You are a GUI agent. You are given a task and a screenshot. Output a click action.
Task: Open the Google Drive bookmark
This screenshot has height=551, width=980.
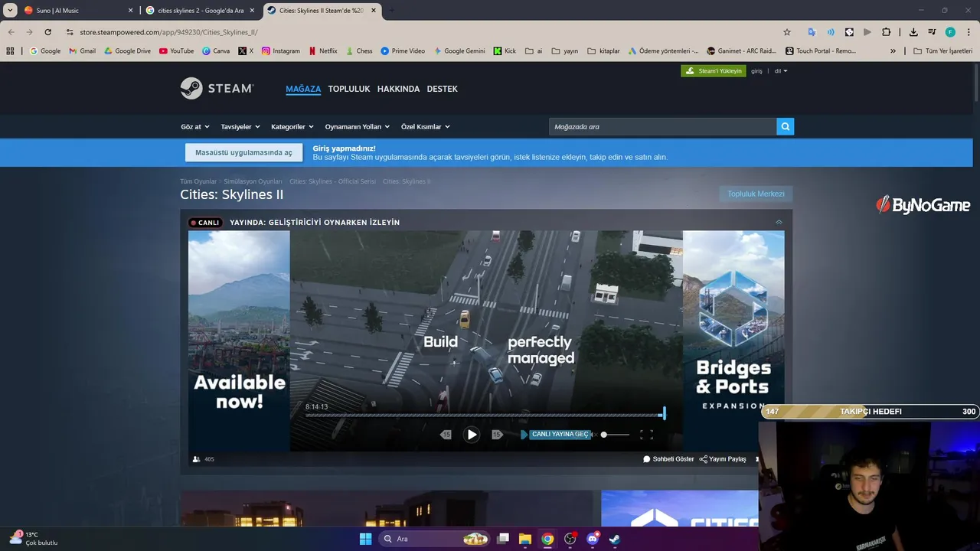pos(127,51)
